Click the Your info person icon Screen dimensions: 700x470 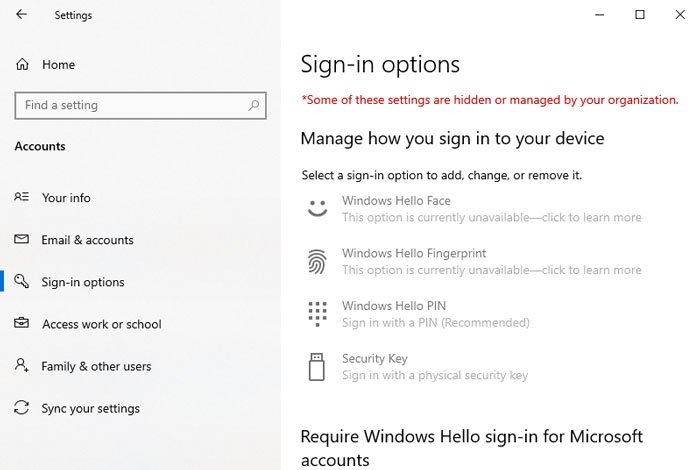(22, 198)
